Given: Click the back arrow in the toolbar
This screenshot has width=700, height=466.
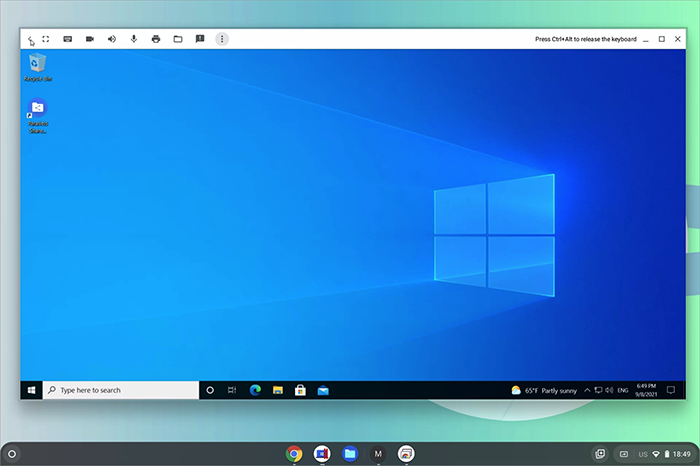Looking at the screenshot, I should click(x=30, y=39).
